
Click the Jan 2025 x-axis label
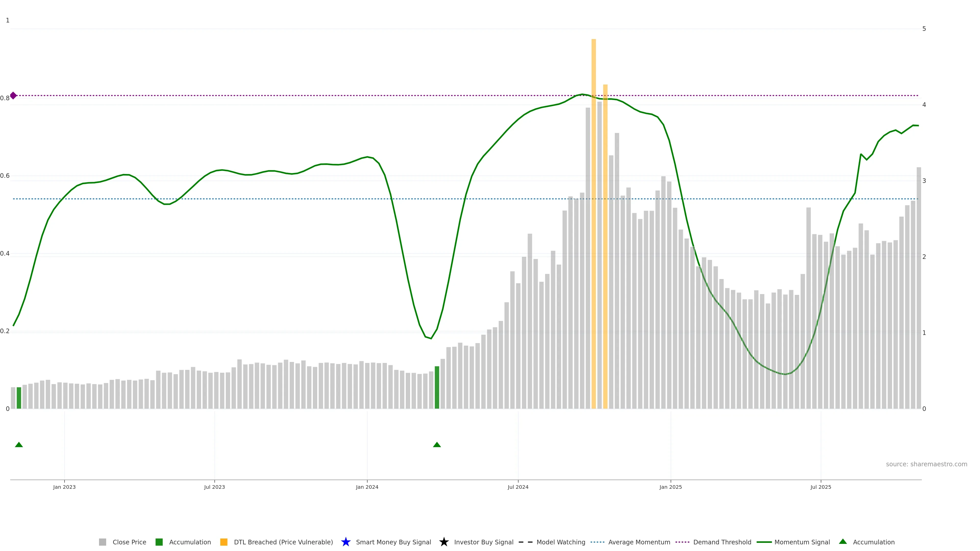[670, 487]
